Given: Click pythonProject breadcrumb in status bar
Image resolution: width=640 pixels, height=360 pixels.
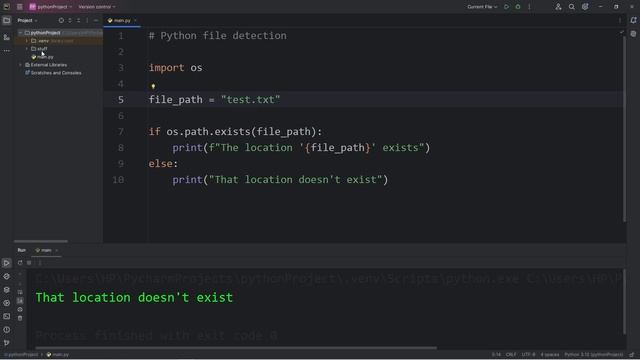Looking at the screenshot, I should pos(21,355).
